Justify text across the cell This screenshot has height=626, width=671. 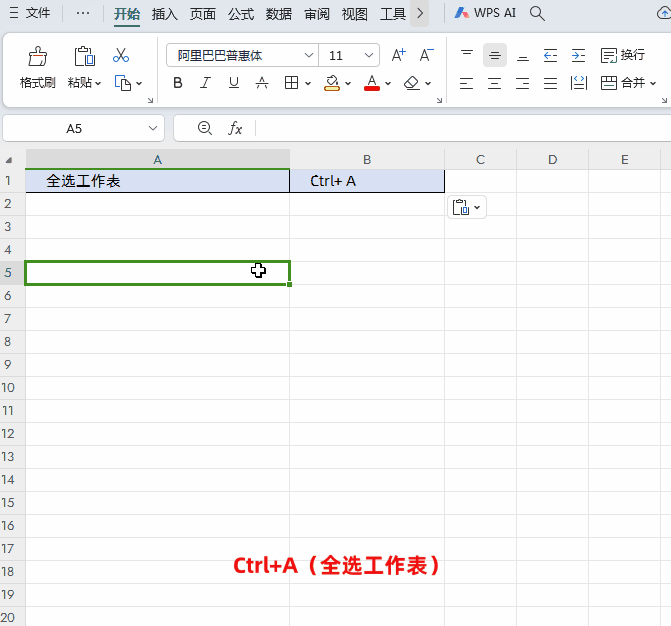pos(550,83)
